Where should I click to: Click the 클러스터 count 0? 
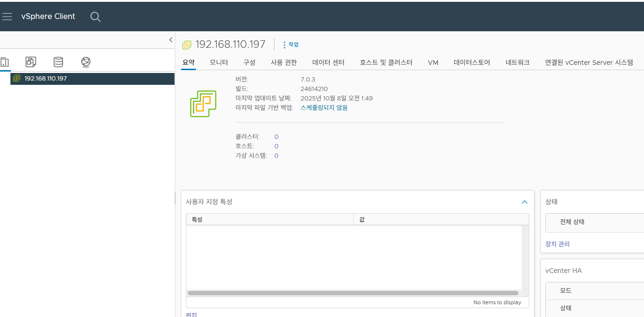click(x=276, y=136)
